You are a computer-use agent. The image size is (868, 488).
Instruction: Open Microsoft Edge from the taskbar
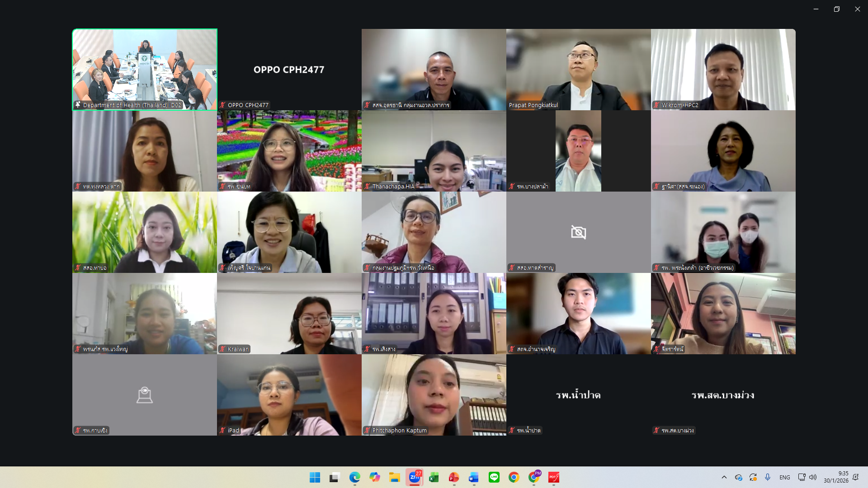pos(355,477)
